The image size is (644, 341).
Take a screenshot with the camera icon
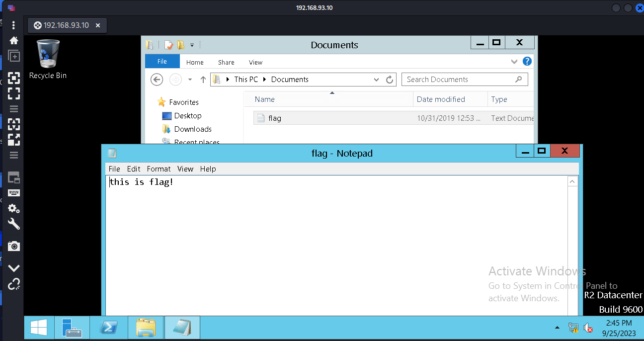tap(14, 246)
